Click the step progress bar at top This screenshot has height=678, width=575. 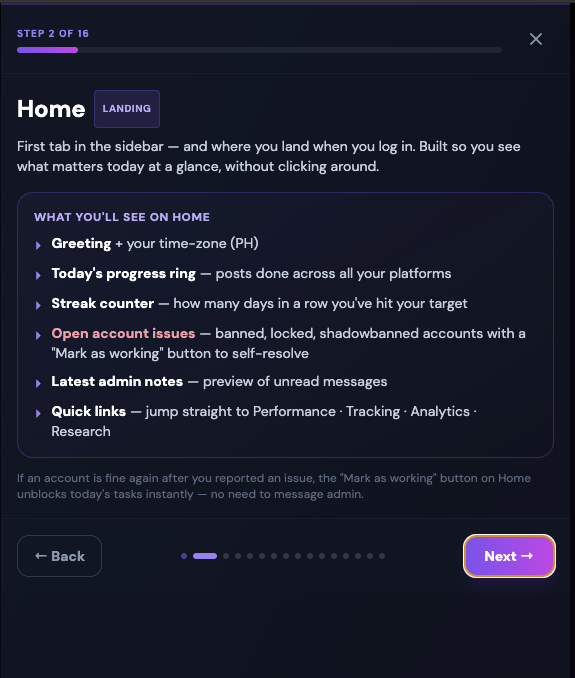point(259,50)
